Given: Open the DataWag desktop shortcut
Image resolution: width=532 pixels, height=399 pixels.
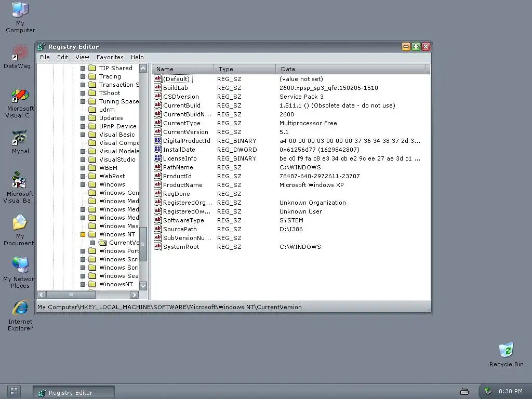Looking at the screenshot, I should 20,56.
